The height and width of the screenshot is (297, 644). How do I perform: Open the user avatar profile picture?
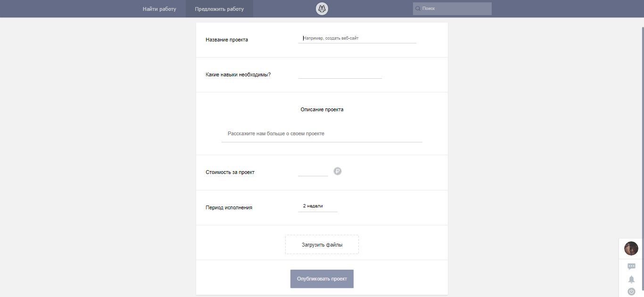coord(631,248)
